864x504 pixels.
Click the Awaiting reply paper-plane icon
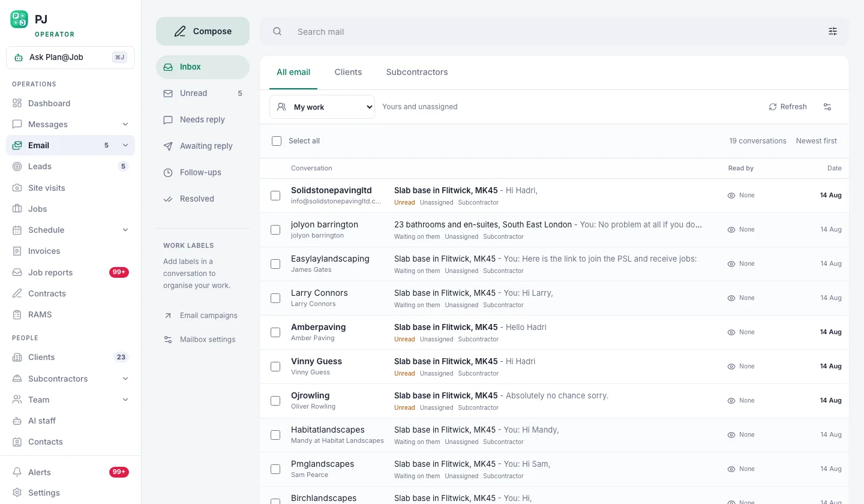[x=168, y=146]
